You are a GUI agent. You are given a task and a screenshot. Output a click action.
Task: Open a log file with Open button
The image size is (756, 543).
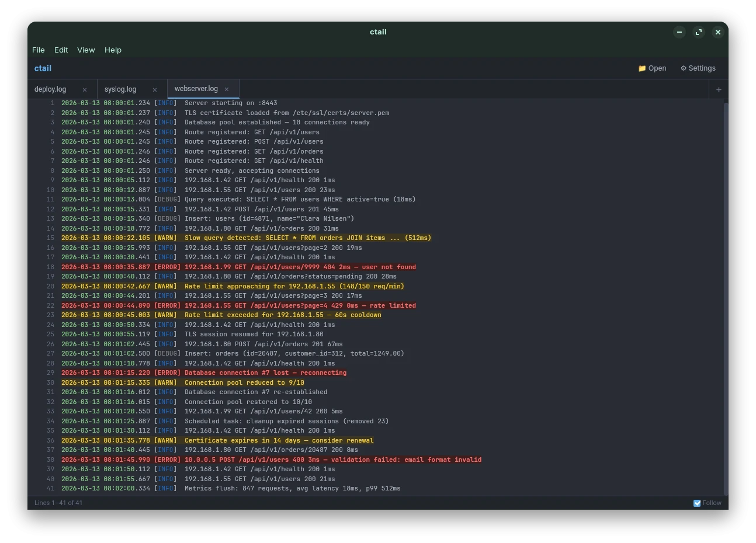click(652, 68)
